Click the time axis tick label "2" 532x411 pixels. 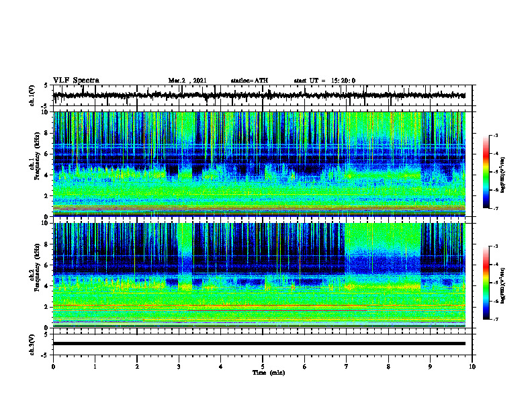coord(137,367)
